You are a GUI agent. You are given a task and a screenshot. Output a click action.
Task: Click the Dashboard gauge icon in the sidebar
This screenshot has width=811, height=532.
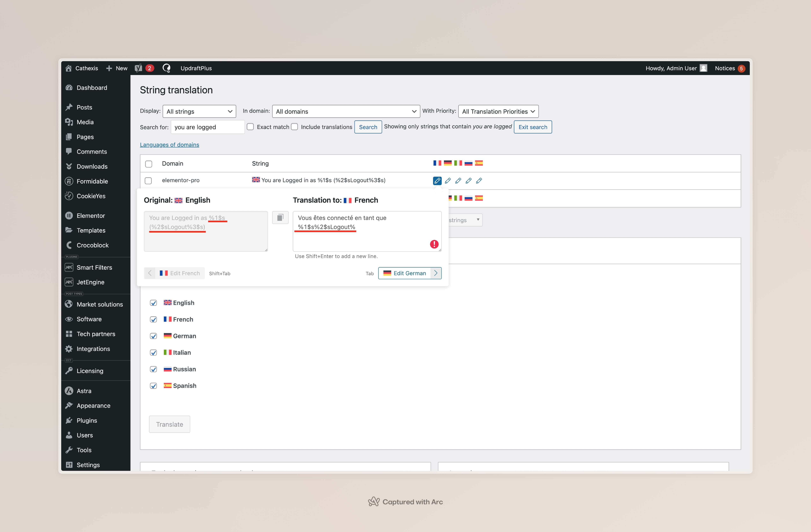click(x=69, y=88)
